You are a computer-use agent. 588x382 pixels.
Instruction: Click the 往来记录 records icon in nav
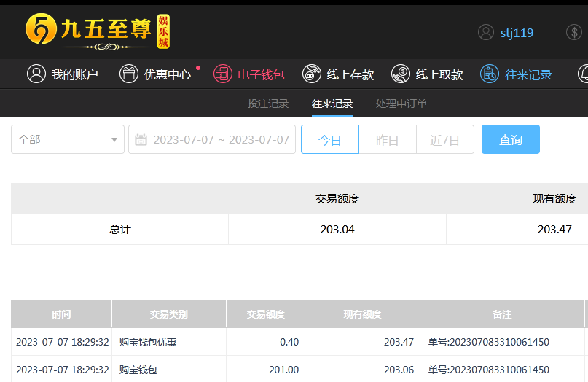point(490,74)
